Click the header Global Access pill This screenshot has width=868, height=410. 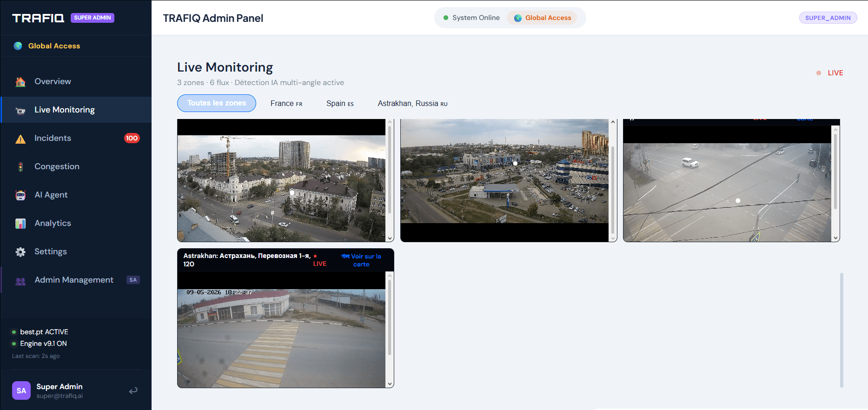tap(542, 18)
